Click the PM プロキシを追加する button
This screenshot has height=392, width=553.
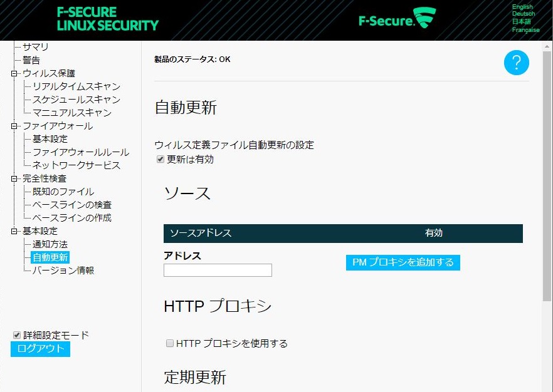pyautogui.click(x=403, y=262)
